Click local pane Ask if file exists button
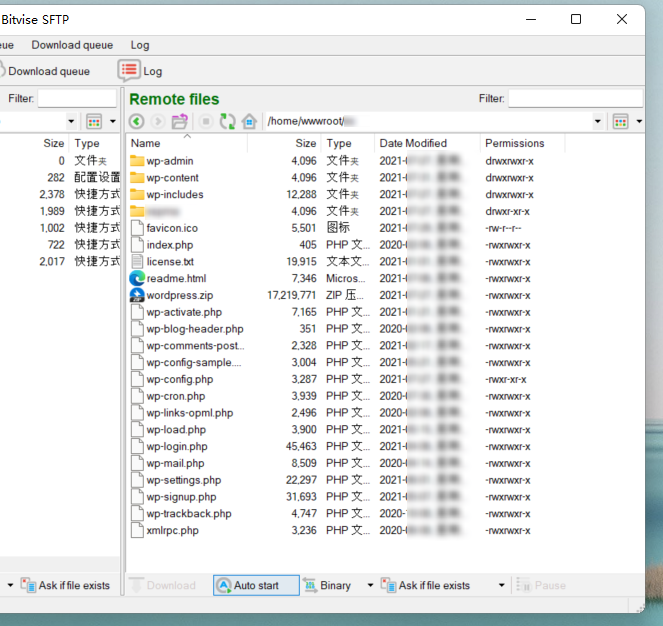The image size is (663, 626). pos(66,585)
